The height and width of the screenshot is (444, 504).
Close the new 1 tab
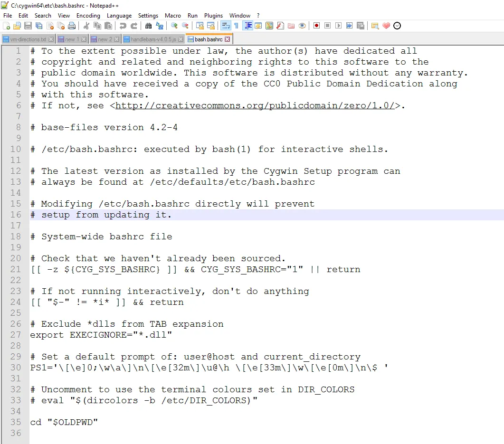[x=84, y=39]
